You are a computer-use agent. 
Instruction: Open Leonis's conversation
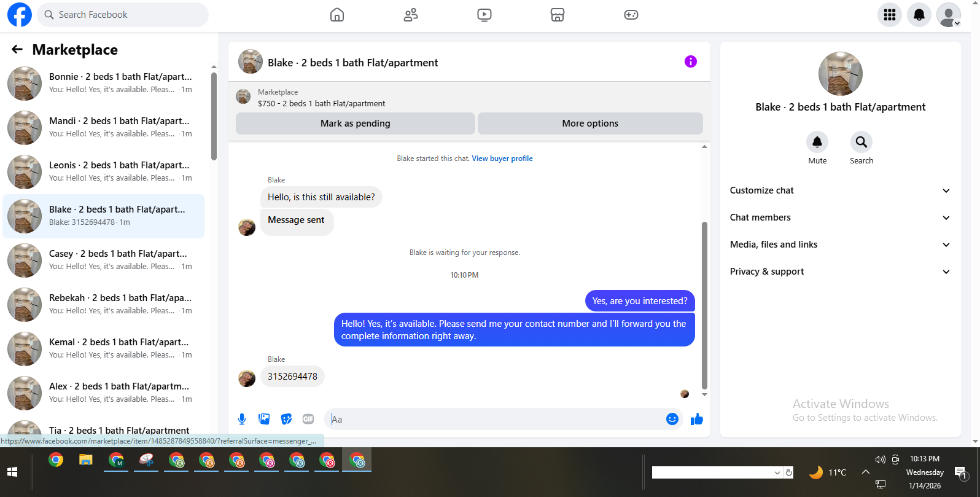coord(103,172)
